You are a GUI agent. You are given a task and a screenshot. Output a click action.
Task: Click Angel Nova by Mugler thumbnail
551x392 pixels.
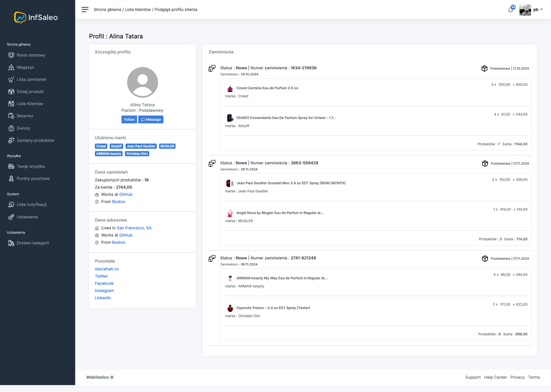pyautogui.click(x=230, y=213)
